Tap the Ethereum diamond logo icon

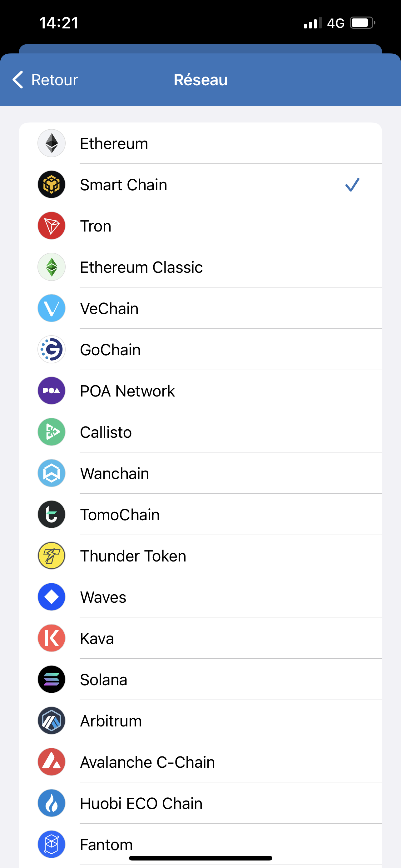52,143
